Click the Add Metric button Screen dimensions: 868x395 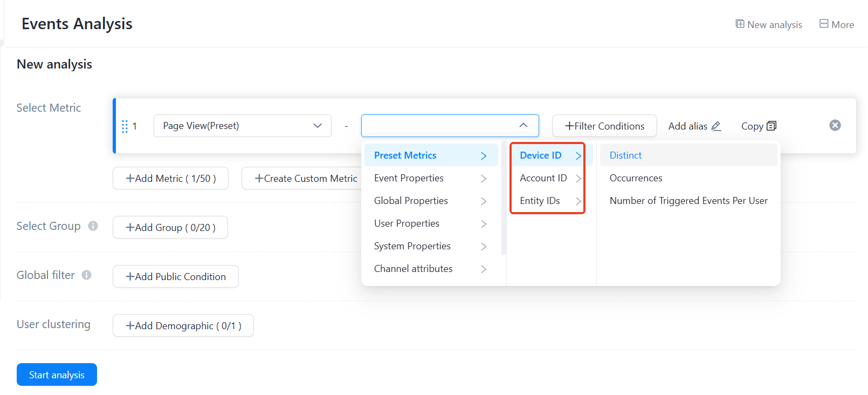coord(170,179)
